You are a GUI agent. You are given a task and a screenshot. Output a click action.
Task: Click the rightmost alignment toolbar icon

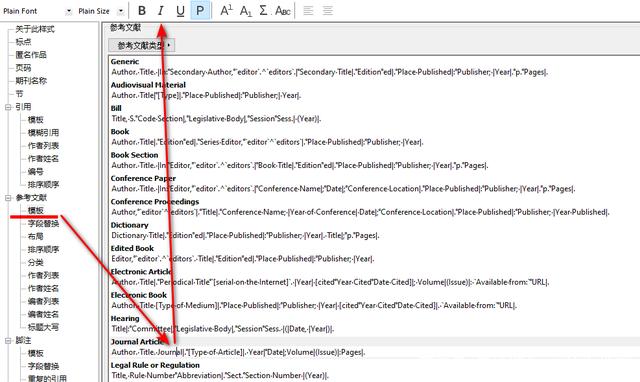coord(327,11)
